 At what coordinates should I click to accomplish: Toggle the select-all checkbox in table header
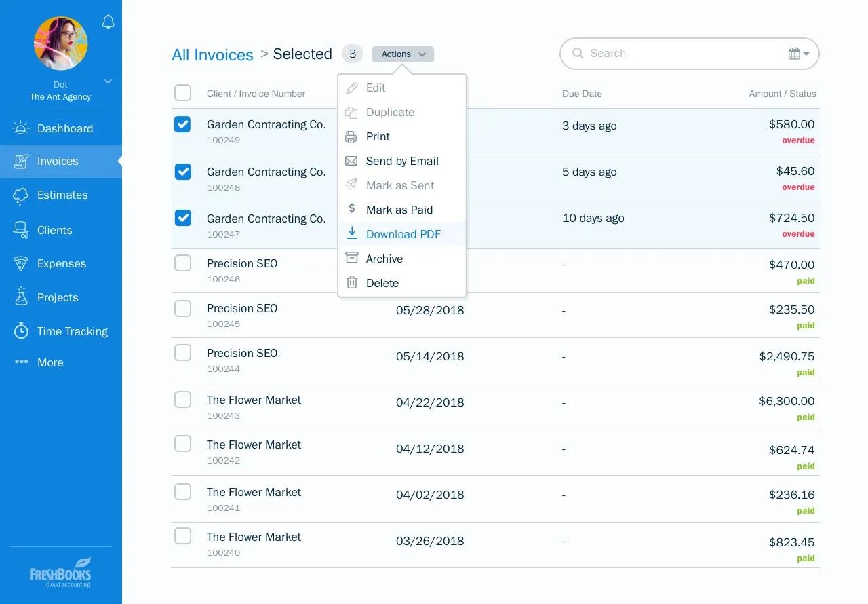point(182,93)
